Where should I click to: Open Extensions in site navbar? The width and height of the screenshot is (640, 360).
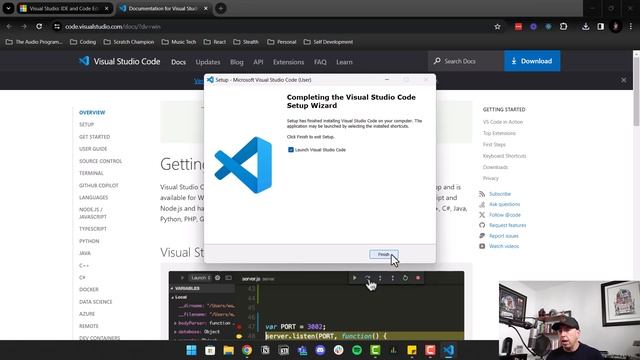tap(289, 62)
